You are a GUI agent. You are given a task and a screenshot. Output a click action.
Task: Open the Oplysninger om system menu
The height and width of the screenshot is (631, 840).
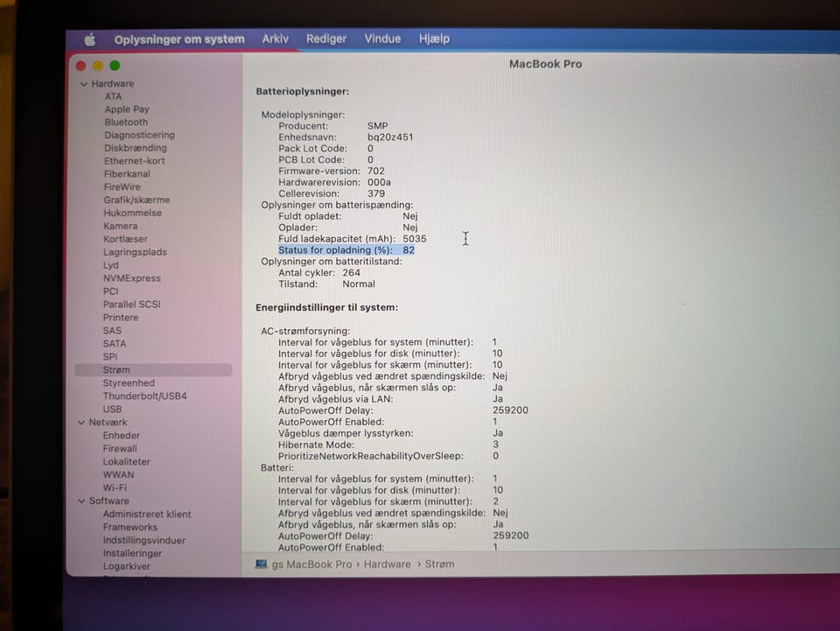pyautogui.click(x=178, y=39)
